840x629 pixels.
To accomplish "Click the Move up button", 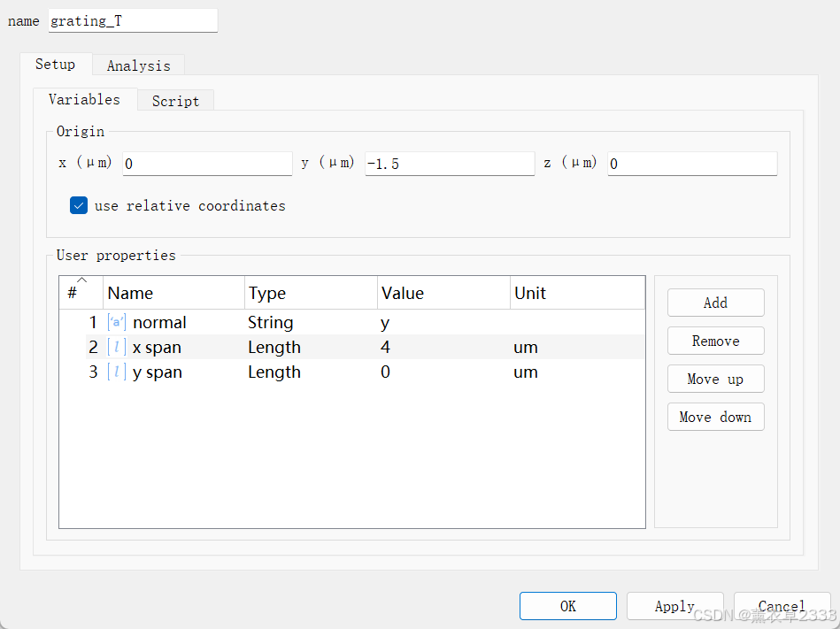I will point(716,379).
